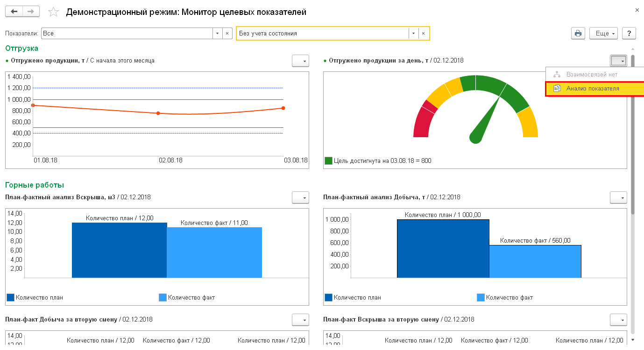Image resolution: width=644 pixels, height=350 pixels.
Task: Click the vertical scrollbar thumb
Action: (x=633, y=134)
